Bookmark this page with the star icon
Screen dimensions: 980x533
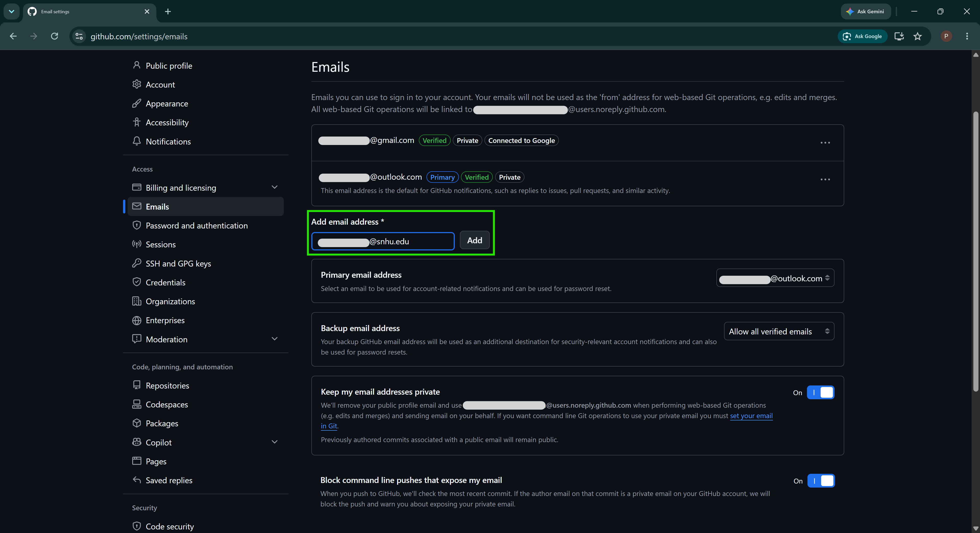click(917, 36)
